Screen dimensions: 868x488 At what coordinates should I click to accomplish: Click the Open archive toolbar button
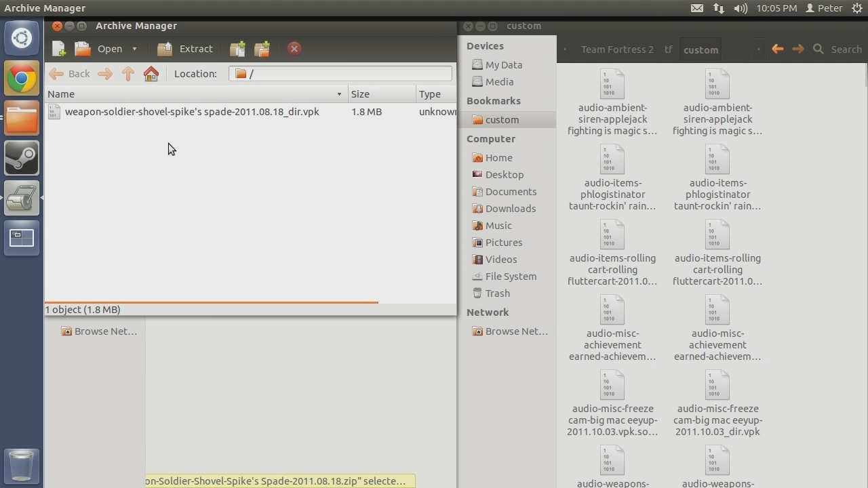click(99, 49)
